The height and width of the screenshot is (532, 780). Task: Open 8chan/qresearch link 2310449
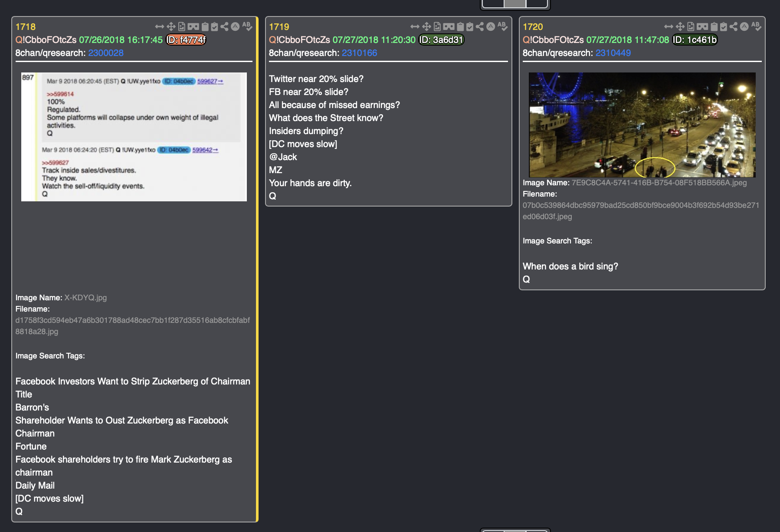pos(613,53)
